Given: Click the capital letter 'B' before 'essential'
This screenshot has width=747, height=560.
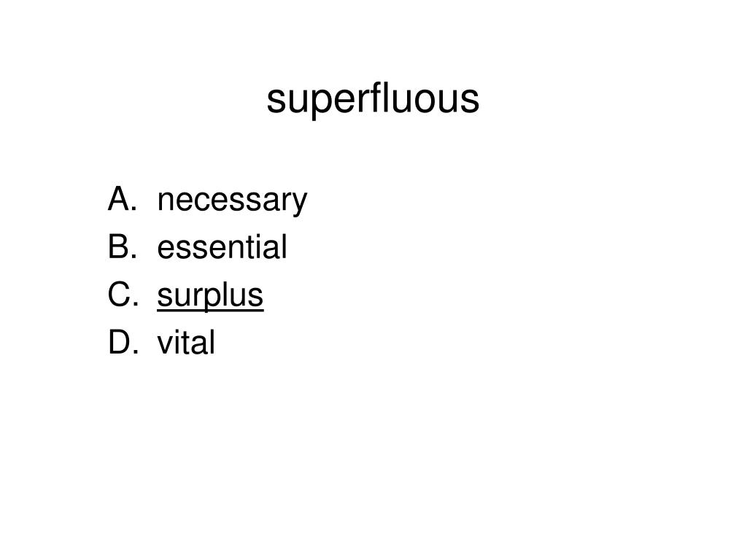Looking at the screenshot, I should (x=119, y=246).
